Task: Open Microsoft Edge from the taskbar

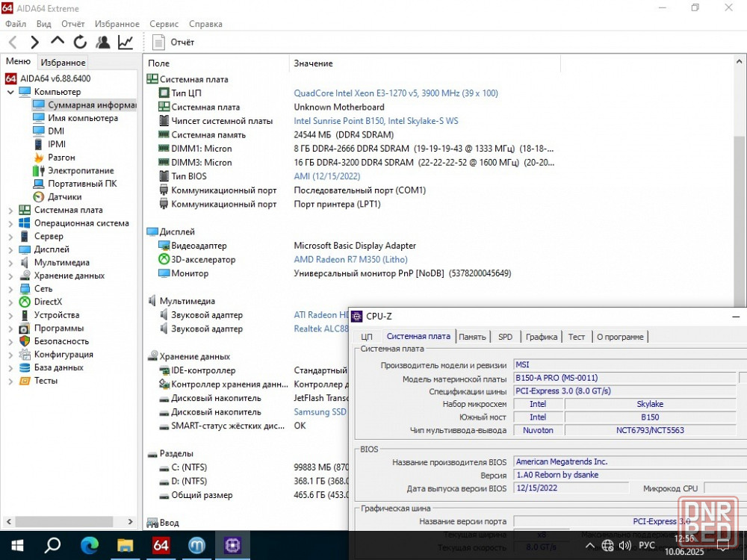Action: click(x=89, y=545)
